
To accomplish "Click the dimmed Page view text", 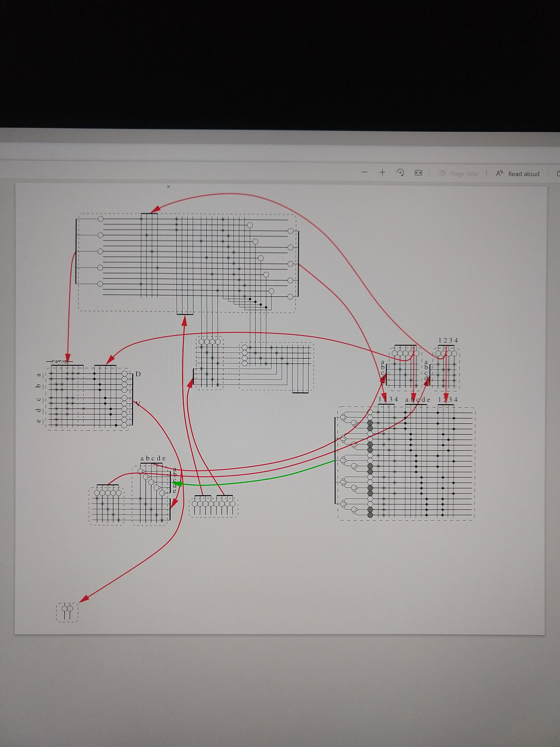I will tap(464, 174).
